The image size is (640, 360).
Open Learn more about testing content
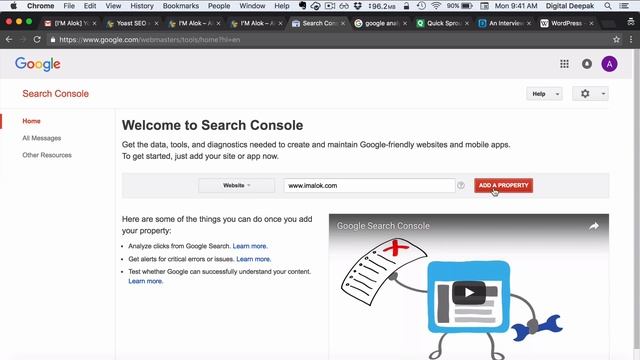tap(145, 281)
